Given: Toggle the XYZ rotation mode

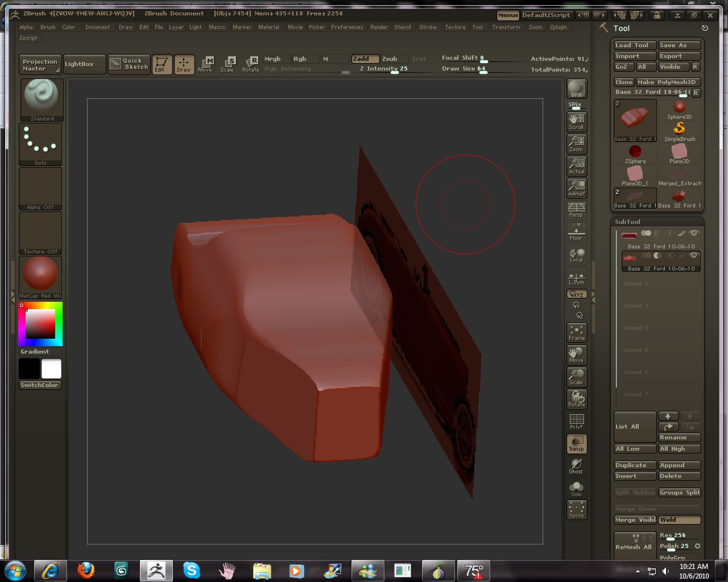Looking at the screenshot, I should pyautogui.click(x=577, y=294).
